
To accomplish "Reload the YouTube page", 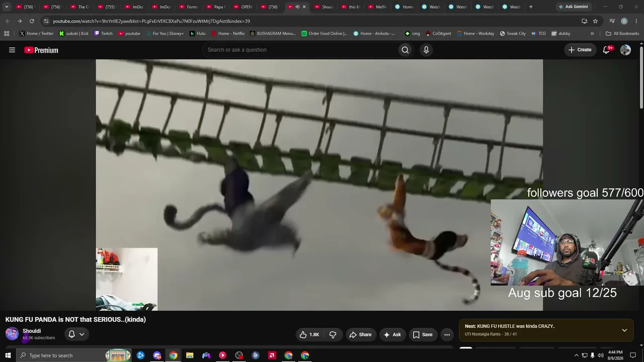I will tap(32, 21).
